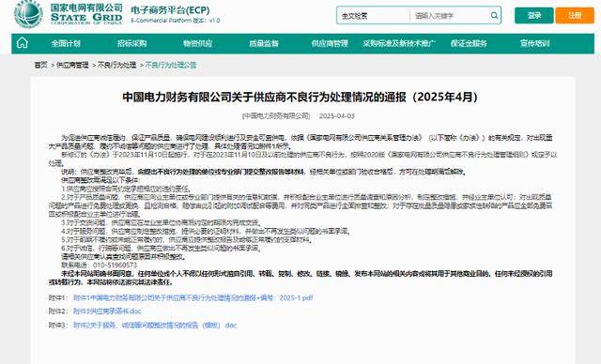Click the publisher label [中国电力财务有限公司]
Image resolution: width=601 pixels, height=364 pixels.
[276, 116]
